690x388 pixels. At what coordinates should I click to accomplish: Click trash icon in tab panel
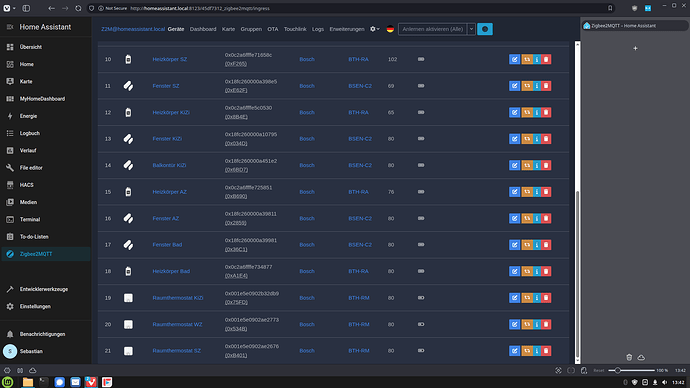[629, 357]
